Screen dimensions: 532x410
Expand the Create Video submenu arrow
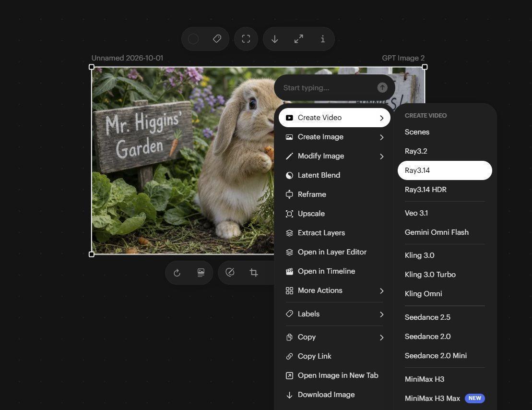point(382,118)
